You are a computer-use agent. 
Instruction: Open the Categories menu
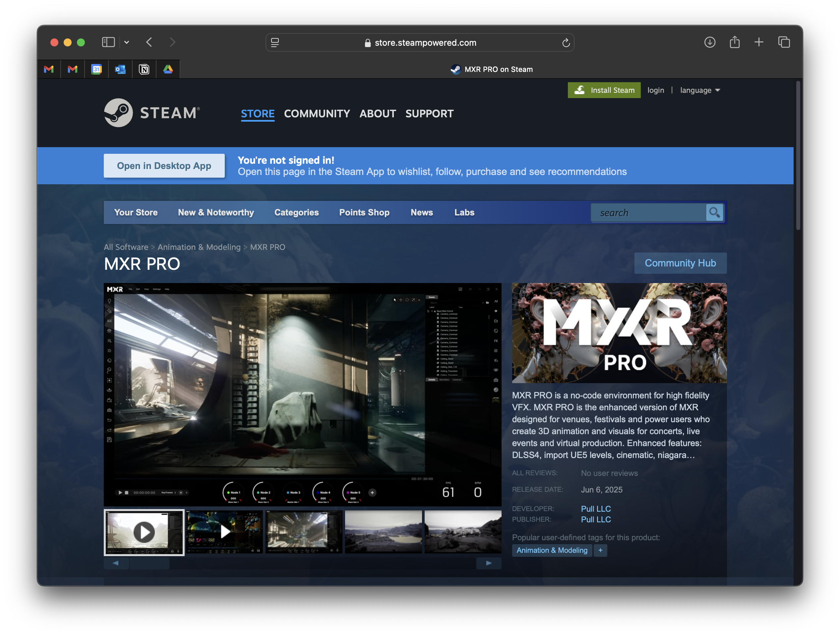pos(297,212)
